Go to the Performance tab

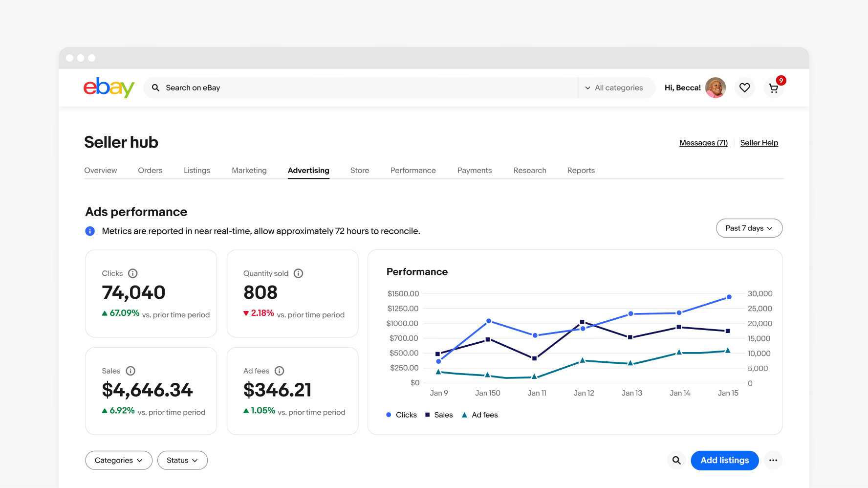(413, 170)
